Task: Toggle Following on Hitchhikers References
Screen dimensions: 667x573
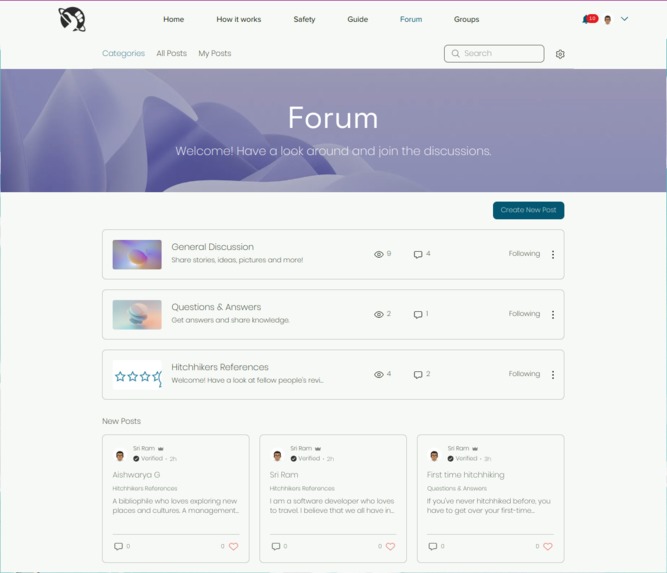Action: [524, 373]
